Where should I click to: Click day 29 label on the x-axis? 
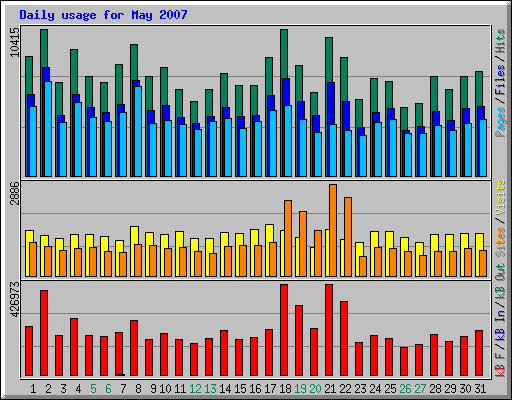(x=450, y=389)
